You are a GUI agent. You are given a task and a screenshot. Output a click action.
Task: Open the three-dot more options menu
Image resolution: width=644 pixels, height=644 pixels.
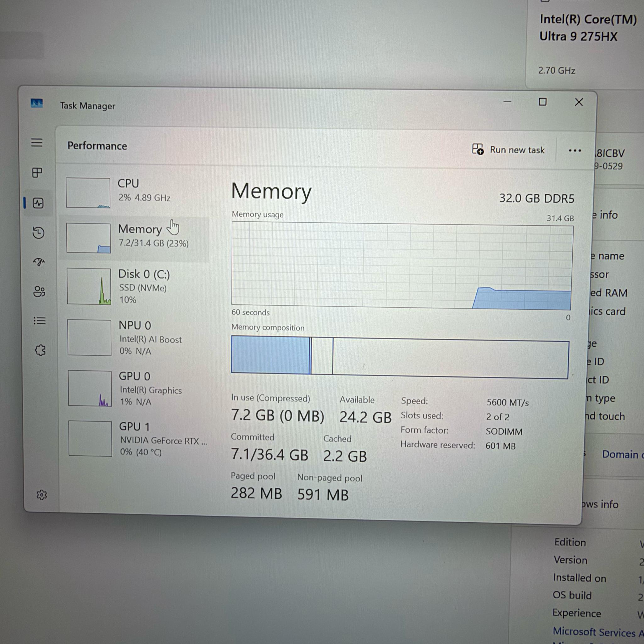click(x=575, y=151)
